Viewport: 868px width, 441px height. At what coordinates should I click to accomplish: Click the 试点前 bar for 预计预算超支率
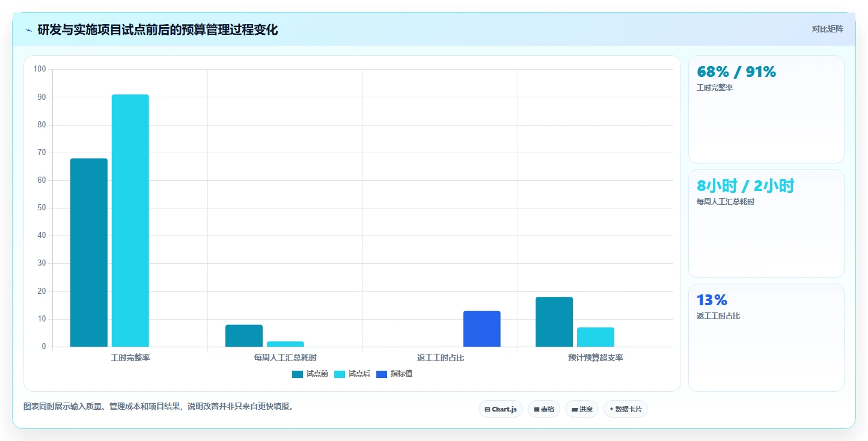pos(554,322)
